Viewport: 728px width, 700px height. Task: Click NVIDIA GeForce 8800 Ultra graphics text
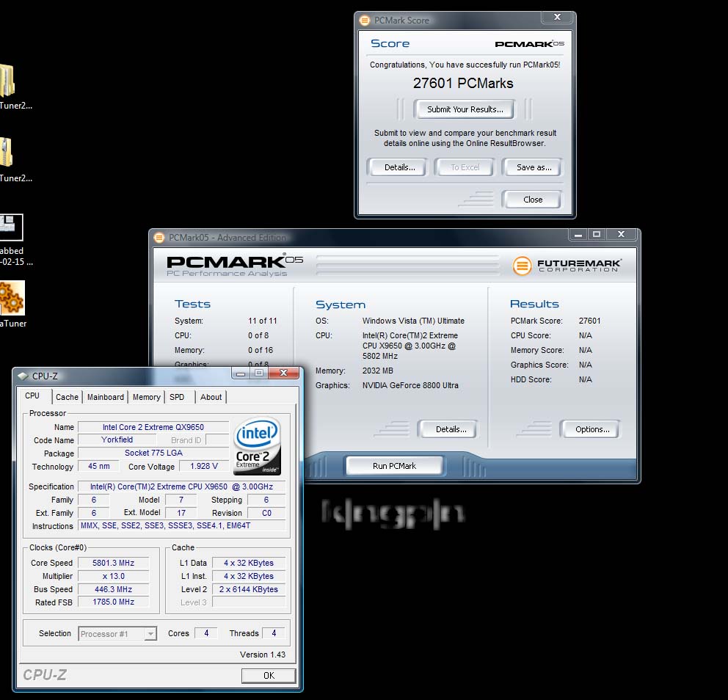click(x=410, y=385)
